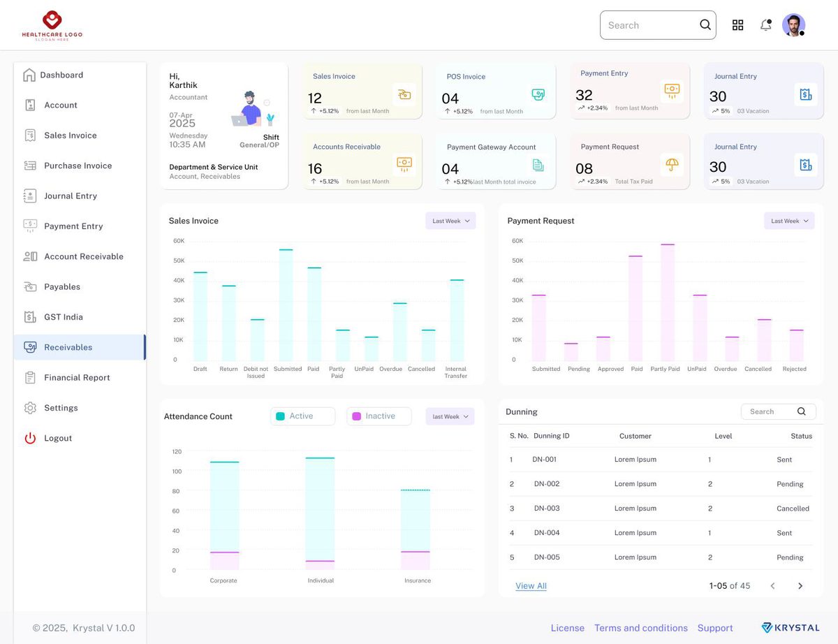The width and height of the screenshot is (838, 644).
Task: Click the Receivables sidebar icon
Action: click(x=30, y=347)
